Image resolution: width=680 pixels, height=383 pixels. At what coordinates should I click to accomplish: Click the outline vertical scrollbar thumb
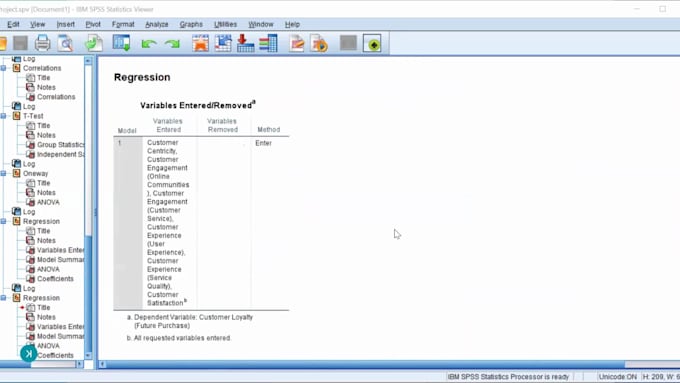pyautogui.click(x=88, y=293)
